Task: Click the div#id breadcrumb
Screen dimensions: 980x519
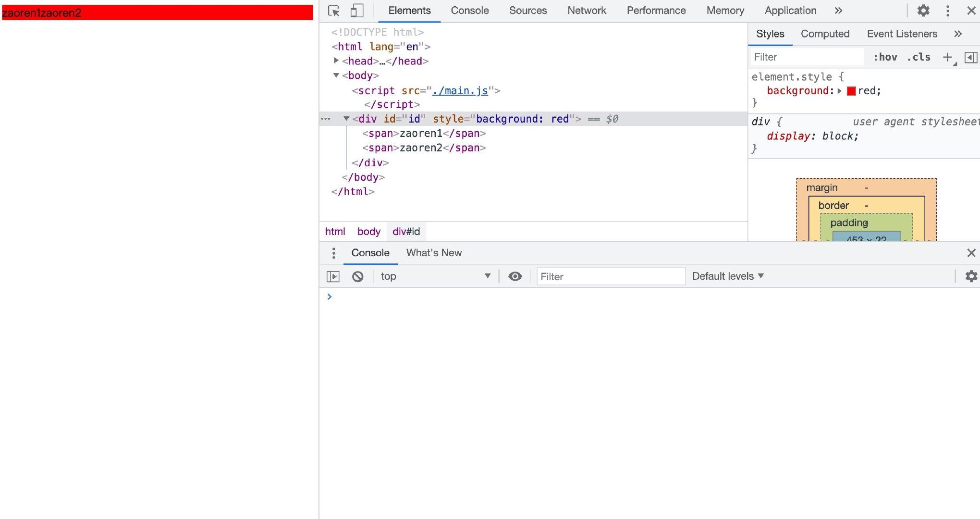Action: click(406, 232)
